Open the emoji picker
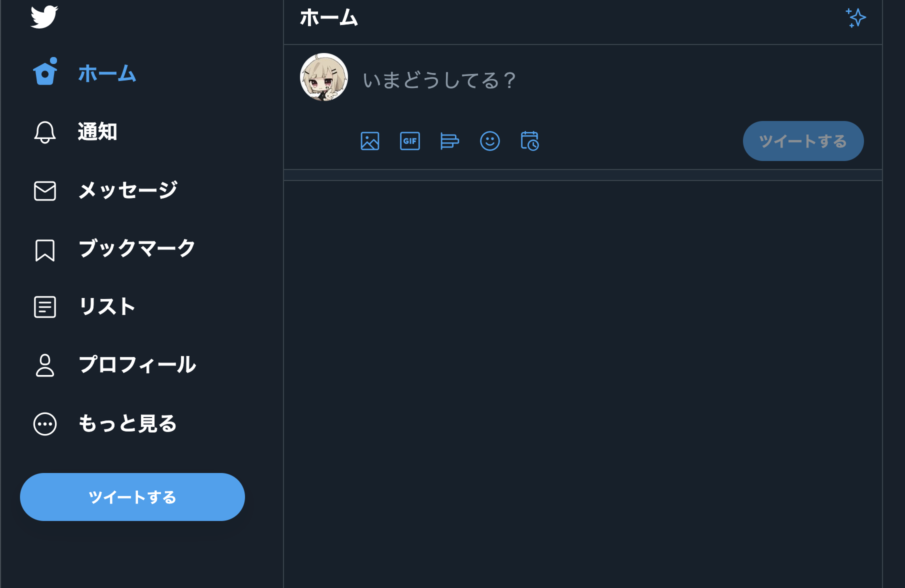The height and width of the screenshot is (588, 905). (x=490, y=141)
